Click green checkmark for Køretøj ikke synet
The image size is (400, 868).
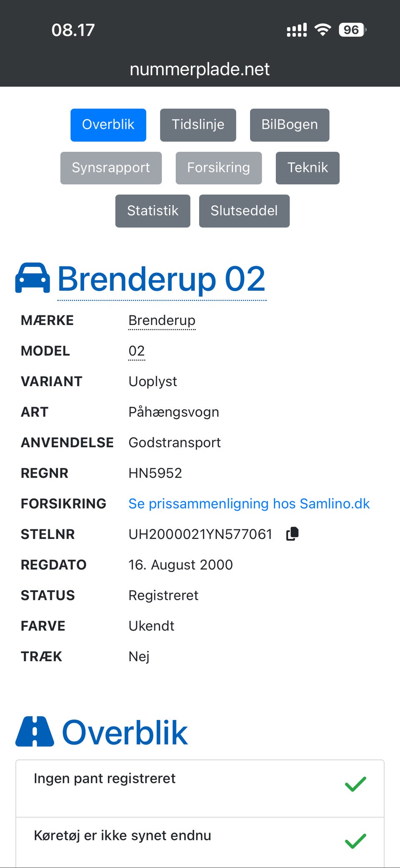point(355,841)
